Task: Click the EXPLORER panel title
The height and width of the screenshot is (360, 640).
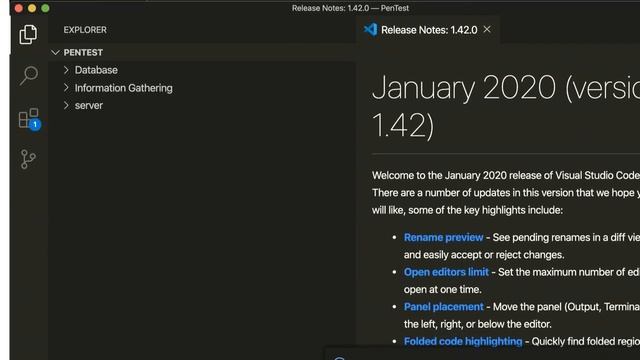Action: tap(85, 30)
